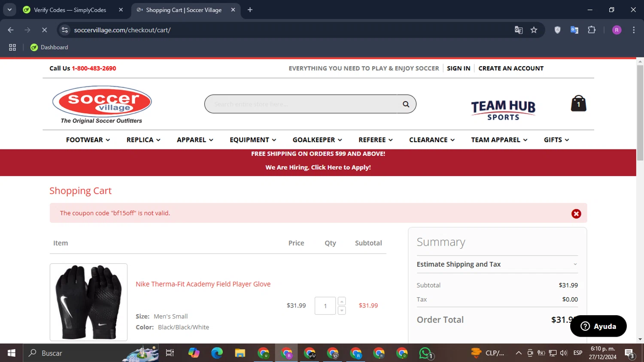644x362 pixels.
Task: Expand the GIFTS dropdown
Action: (x=556, y=140)
